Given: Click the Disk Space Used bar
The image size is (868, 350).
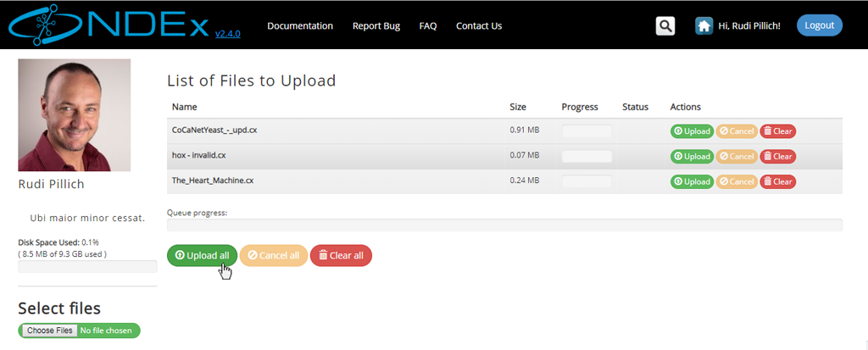Looking at the screenshot, I should tap(87, 267).
